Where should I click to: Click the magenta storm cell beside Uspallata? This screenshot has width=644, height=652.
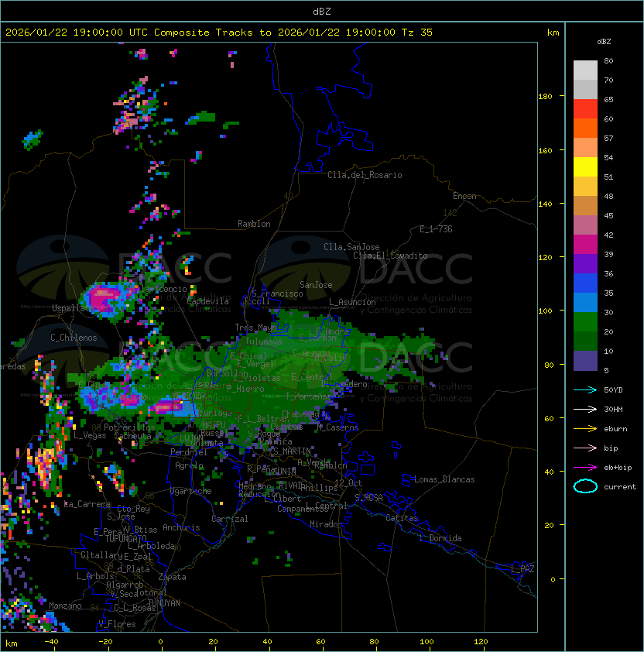click(x=102, y=297)
